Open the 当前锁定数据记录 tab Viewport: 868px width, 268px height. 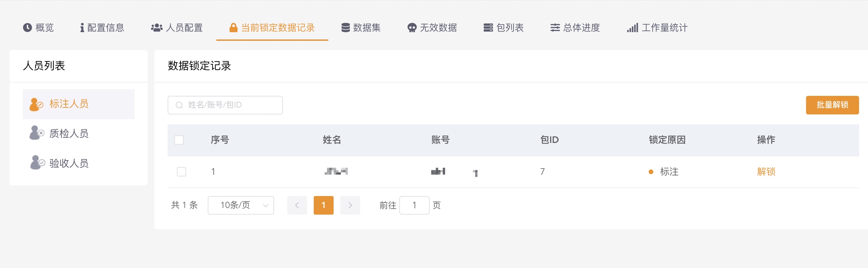point(272,28)
